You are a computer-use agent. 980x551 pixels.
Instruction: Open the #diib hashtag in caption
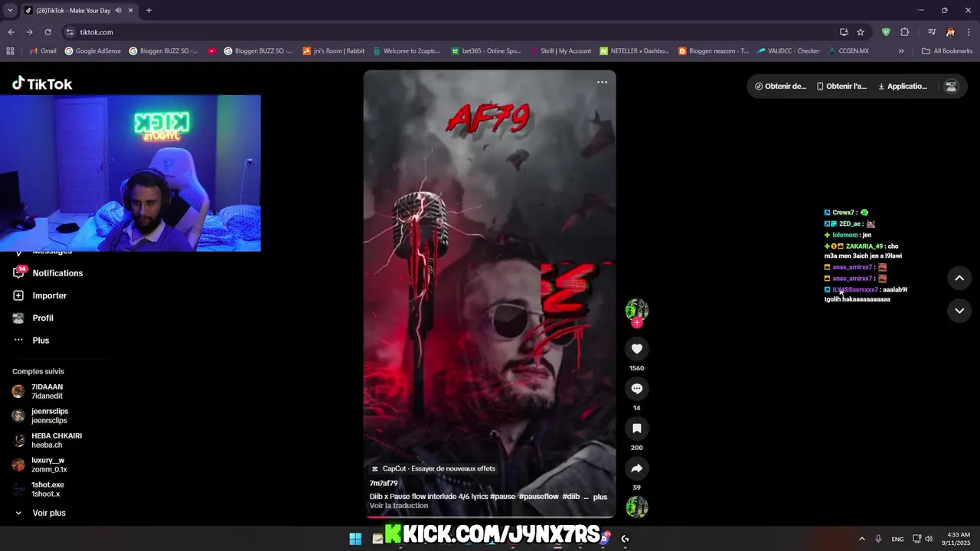point(571,497)
